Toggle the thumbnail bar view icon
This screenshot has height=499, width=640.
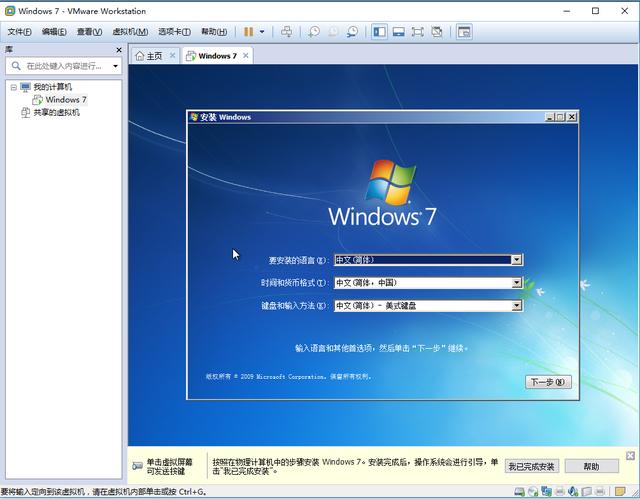(398, 32)
